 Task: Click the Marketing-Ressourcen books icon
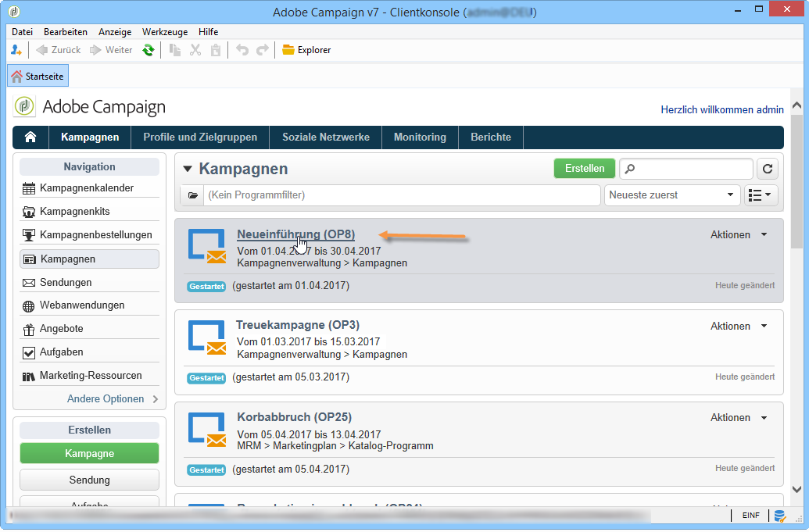coord(29,377)
